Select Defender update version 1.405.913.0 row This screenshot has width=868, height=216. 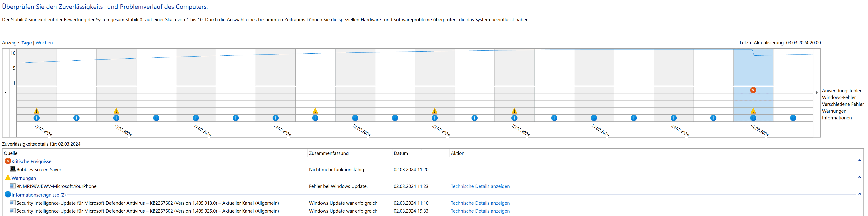click(x=433, y=203)
